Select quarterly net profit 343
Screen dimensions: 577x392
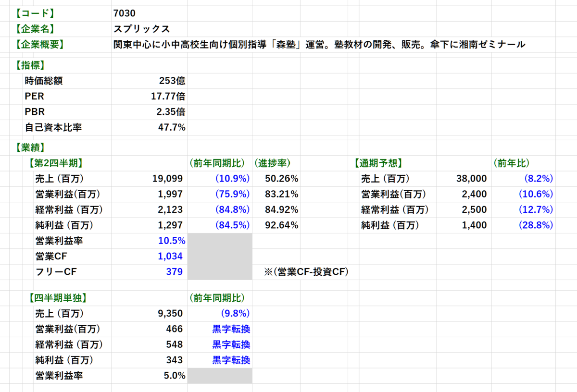tap(175, 360)
